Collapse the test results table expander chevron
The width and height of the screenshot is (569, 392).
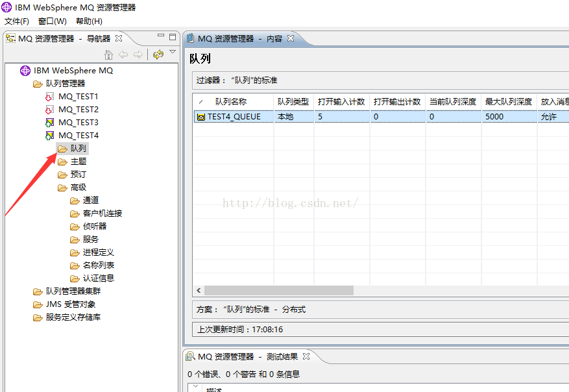[x=195, y=386]
